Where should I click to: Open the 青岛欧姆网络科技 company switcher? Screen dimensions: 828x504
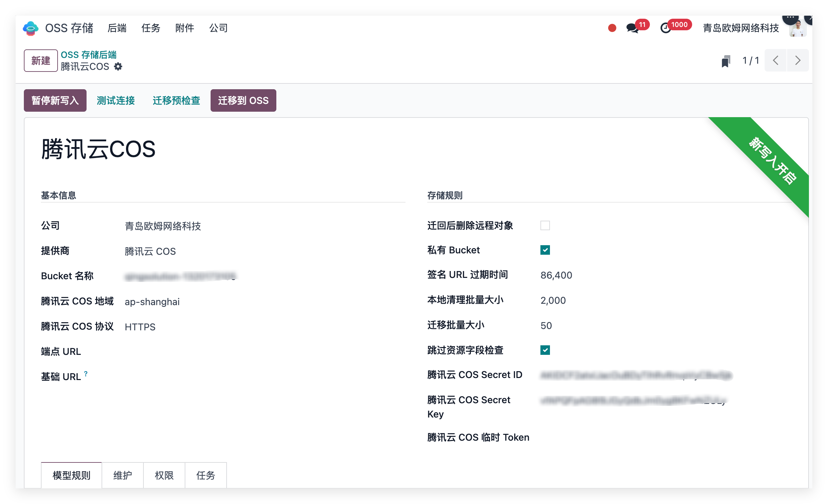tap(741, 28)
